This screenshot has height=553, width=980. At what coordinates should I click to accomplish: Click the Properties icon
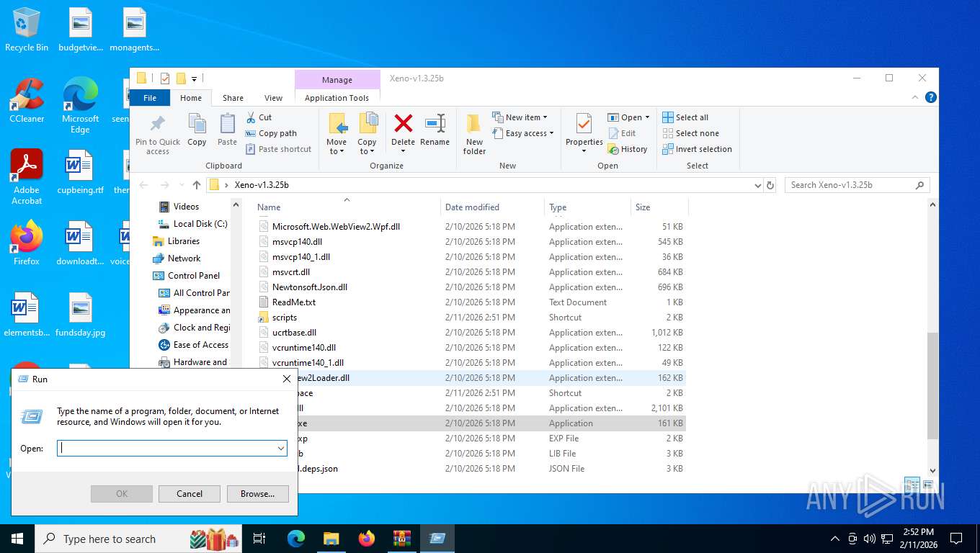(584, 124)
